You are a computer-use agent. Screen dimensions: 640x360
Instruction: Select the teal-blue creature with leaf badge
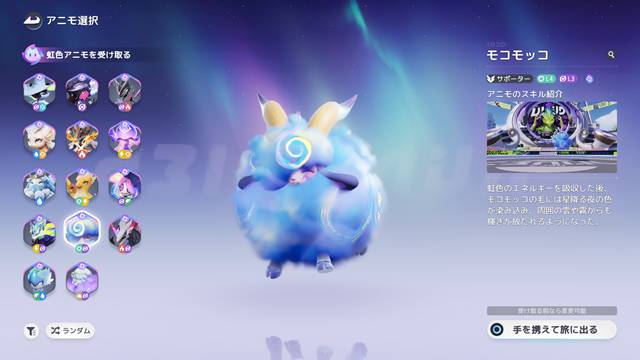pos(39,281)
